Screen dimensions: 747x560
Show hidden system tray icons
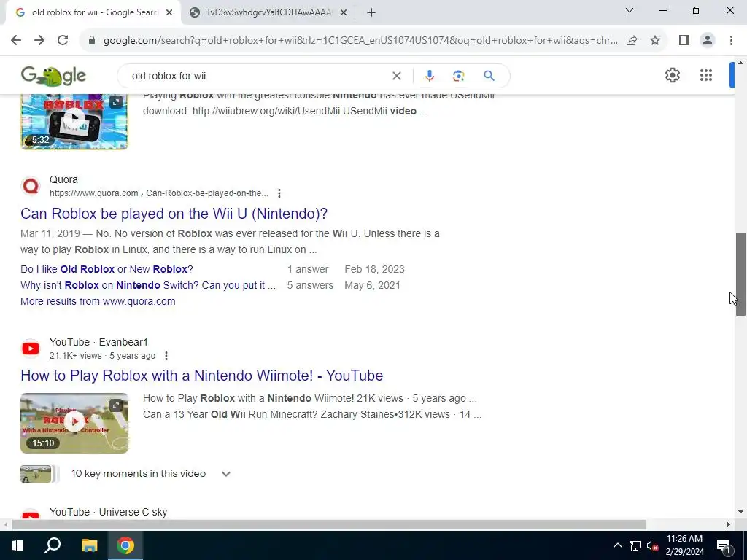point(617,545)
